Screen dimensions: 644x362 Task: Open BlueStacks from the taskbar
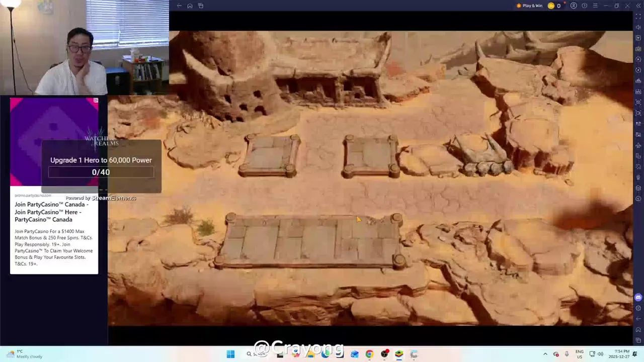click(x=399, y=354)
